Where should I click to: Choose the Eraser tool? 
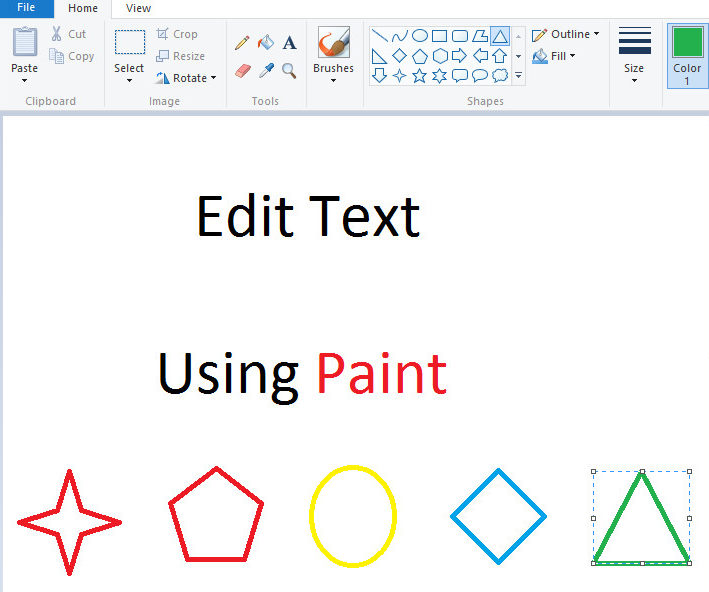[242, 71]
